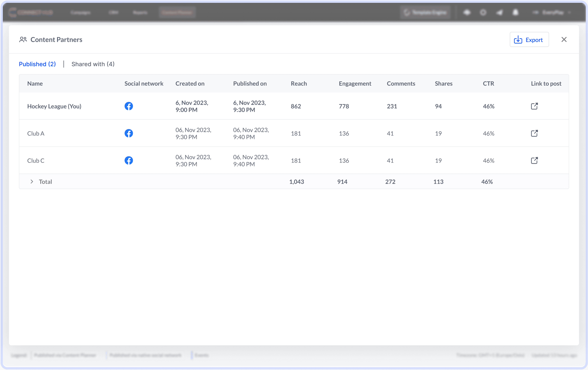
Task: Click the Total row label
Action: tap(45, 182)
